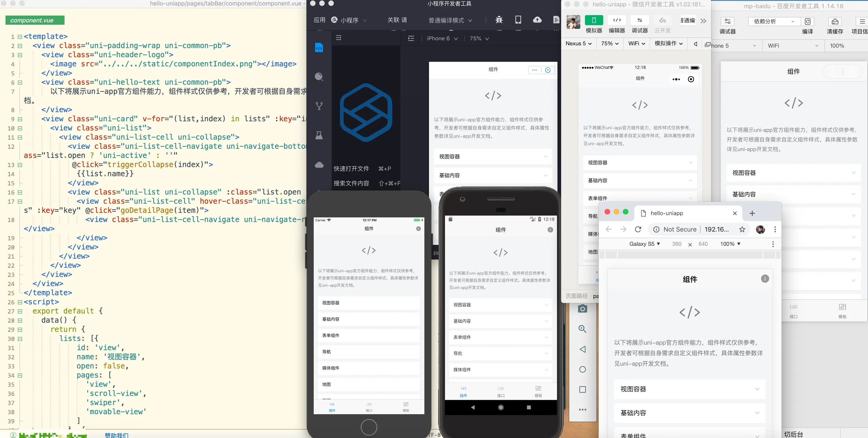868x438 pixels.
Task: Switch to 接口 tab in Android emulator
Action: pyautogui.click(x=501, y=391)
